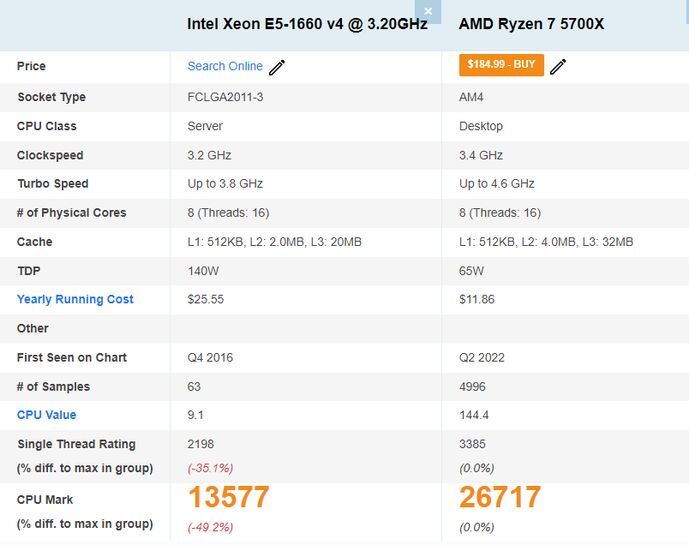Click the Ryzen cache details cell
Viewport: 689px width, 545px height.
click(x=546, y=242)
